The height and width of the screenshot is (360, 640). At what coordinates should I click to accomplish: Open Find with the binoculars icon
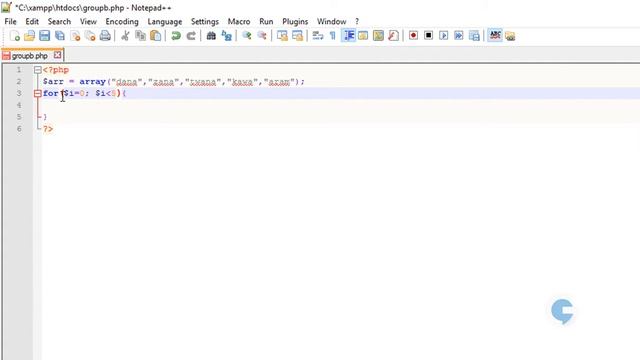pyautogui.click(x=211, y=36)
